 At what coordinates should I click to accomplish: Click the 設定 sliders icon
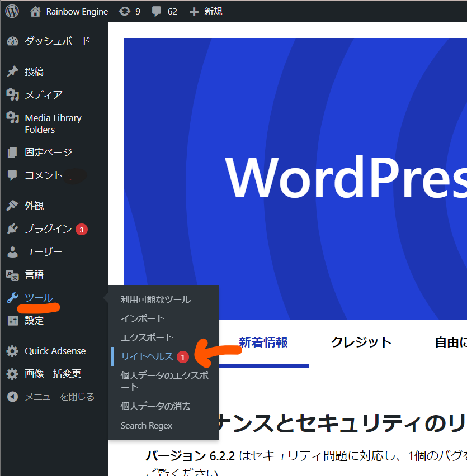pos(12,321)
